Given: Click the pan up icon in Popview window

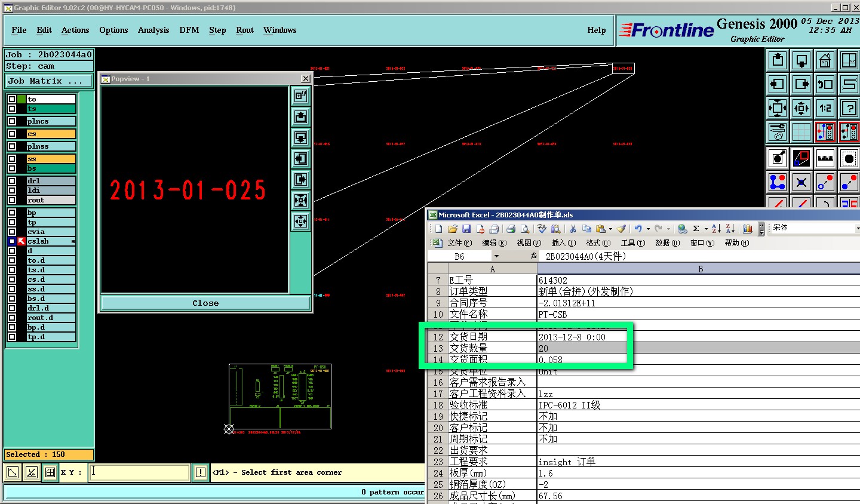Looking at the screenshot, I should coord(300,116).
